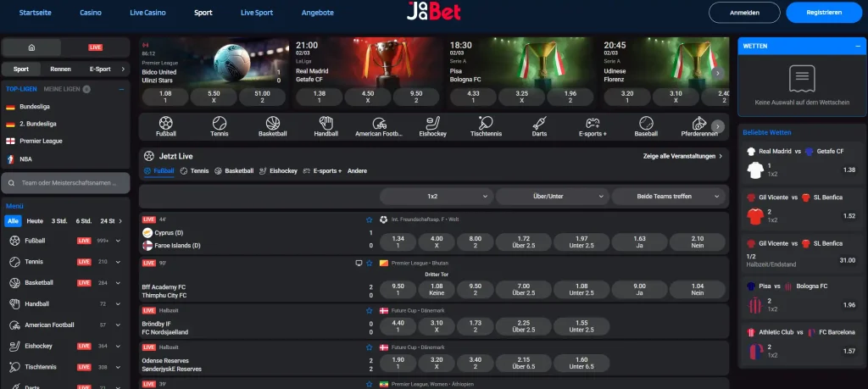Open the Live Casino navigation item

pyautogui.click(x=147, y=13)
